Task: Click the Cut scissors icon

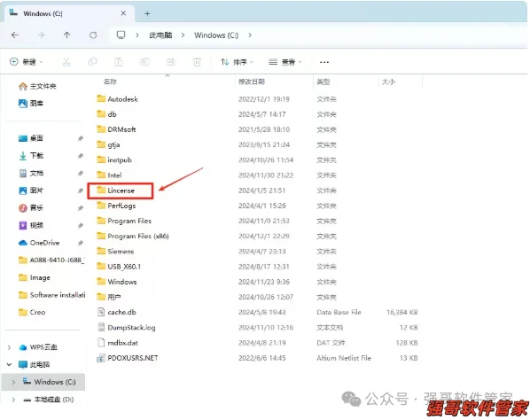Action: pyautogui.click(x=66, y=62)
